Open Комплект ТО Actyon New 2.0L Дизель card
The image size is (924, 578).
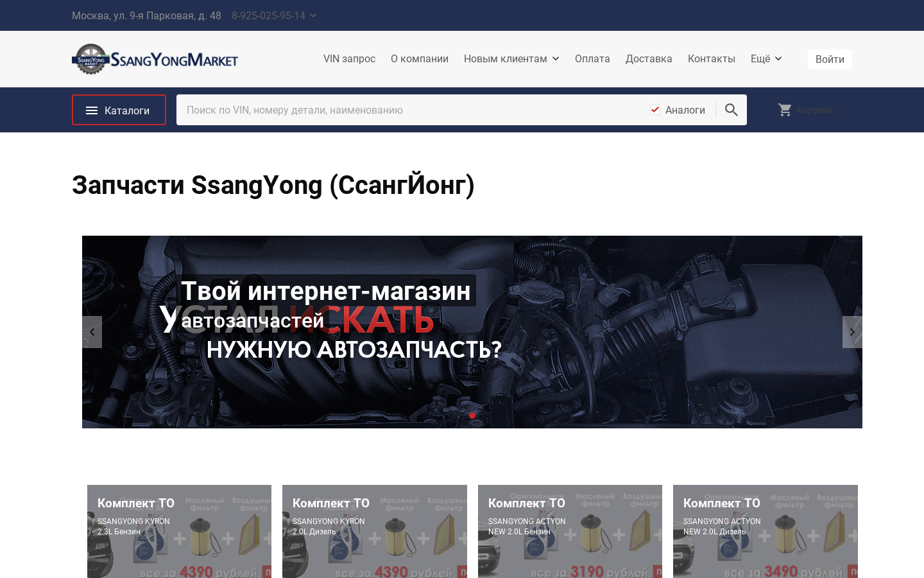tap(766, 531)
